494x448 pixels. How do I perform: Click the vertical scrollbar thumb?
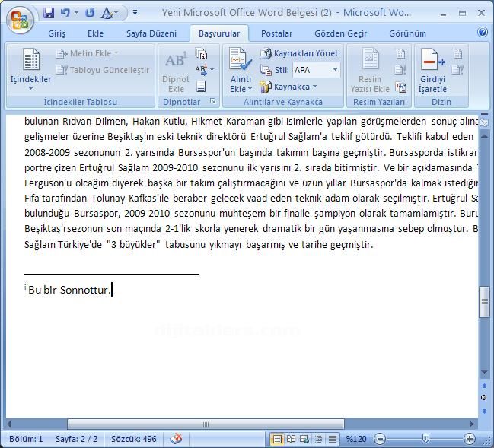click(x=484, y=302)
